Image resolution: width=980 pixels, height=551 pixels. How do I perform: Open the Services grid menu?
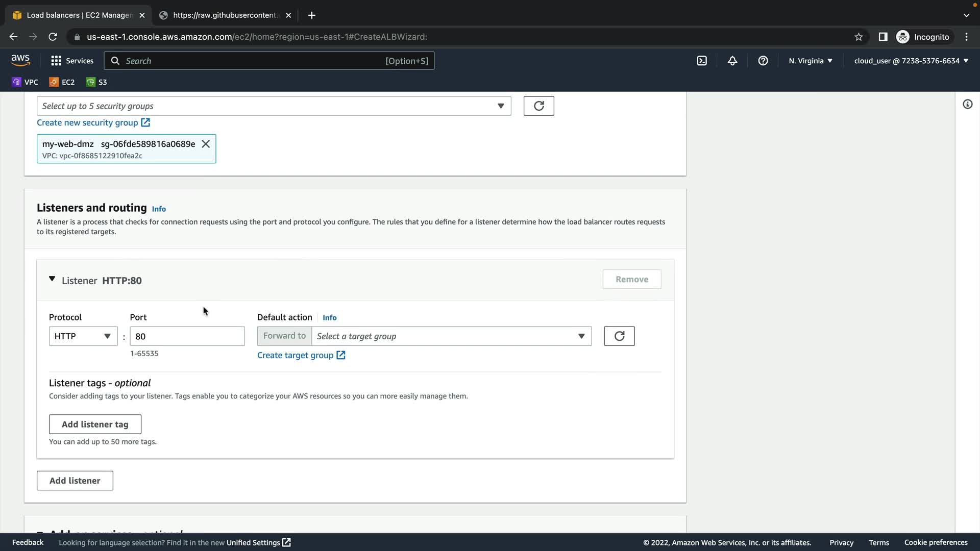72,61
